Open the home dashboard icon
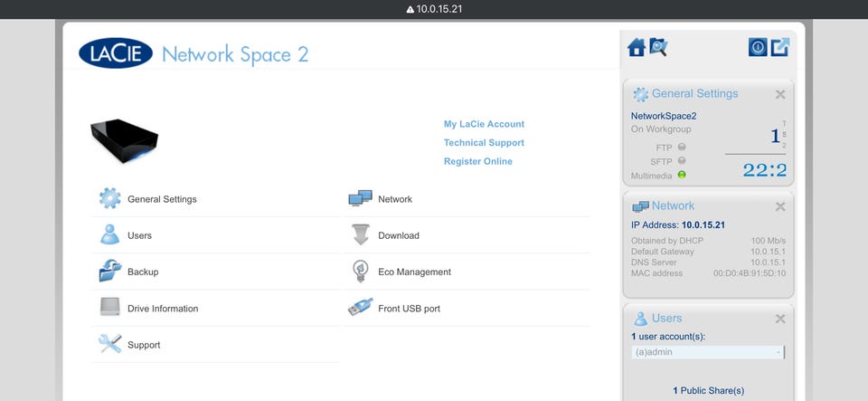This screenshot has width=868, height=401. click(636, 48)
